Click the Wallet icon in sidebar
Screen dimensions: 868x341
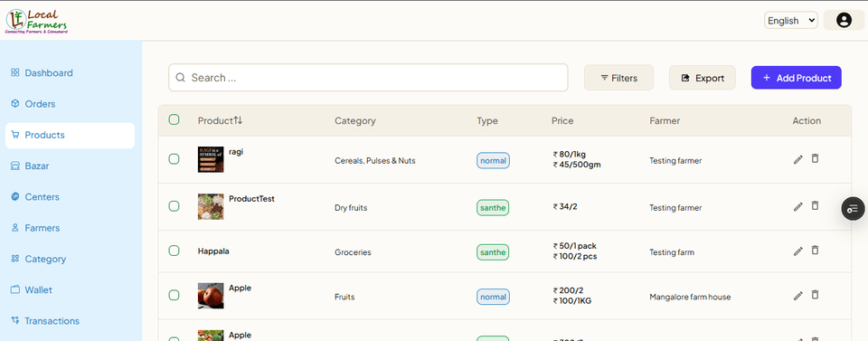15,290
